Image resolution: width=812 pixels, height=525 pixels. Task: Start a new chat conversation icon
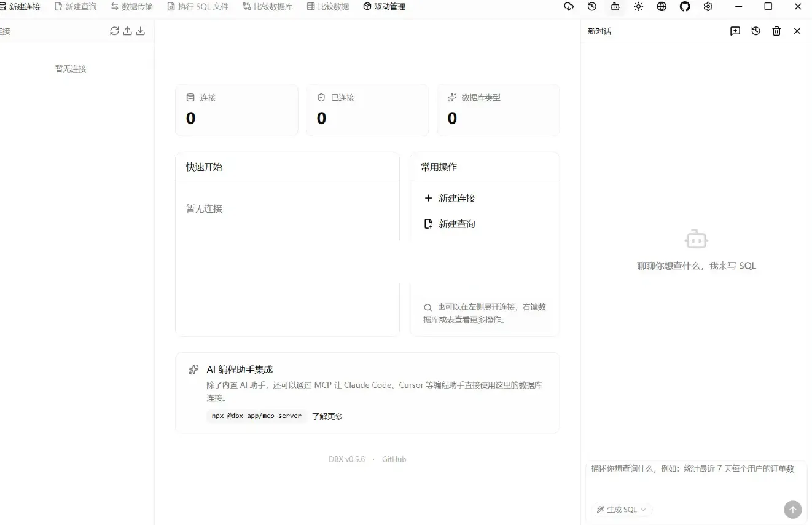(x=735, y=31)
